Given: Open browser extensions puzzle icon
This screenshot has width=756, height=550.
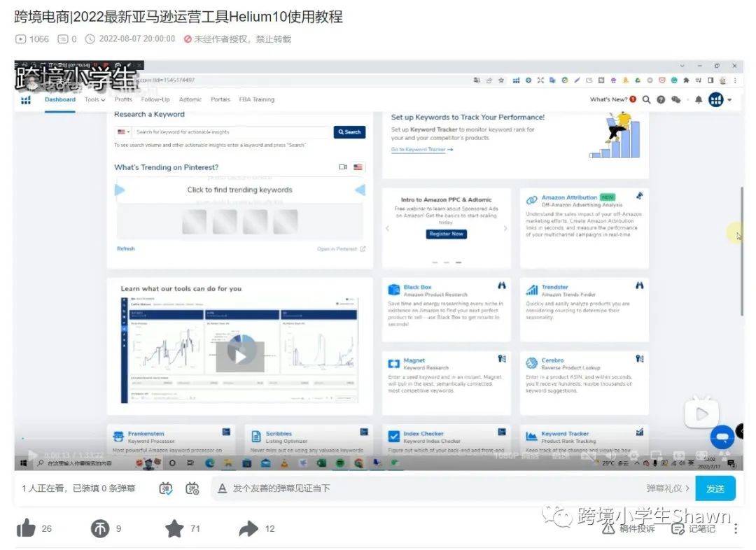Looking at the screenshot, I should pyautogui.click(x=686, y=80).
